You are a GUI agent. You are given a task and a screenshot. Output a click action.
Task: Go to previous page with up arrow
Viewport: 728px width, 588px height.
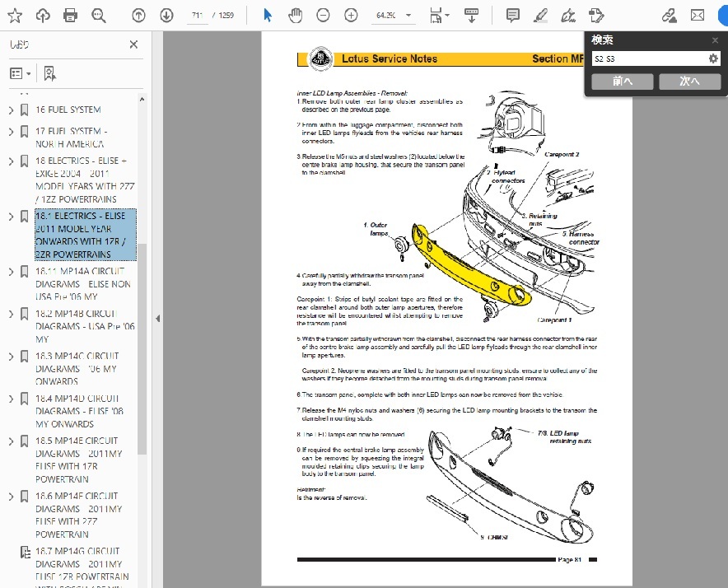[138, 16]
